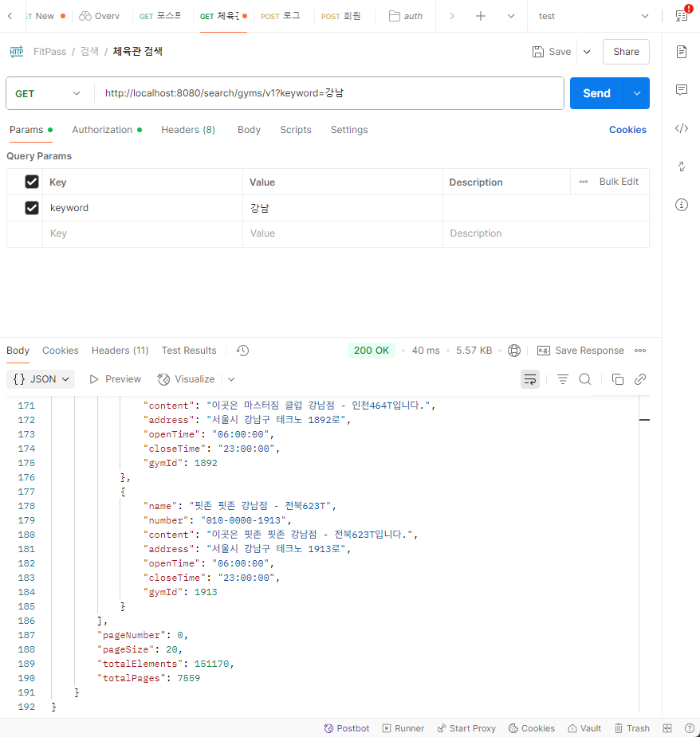This screenshot has width=700, height=737.
Task: Open the Comments icon in right sidebar
Action: coord(681,90)
